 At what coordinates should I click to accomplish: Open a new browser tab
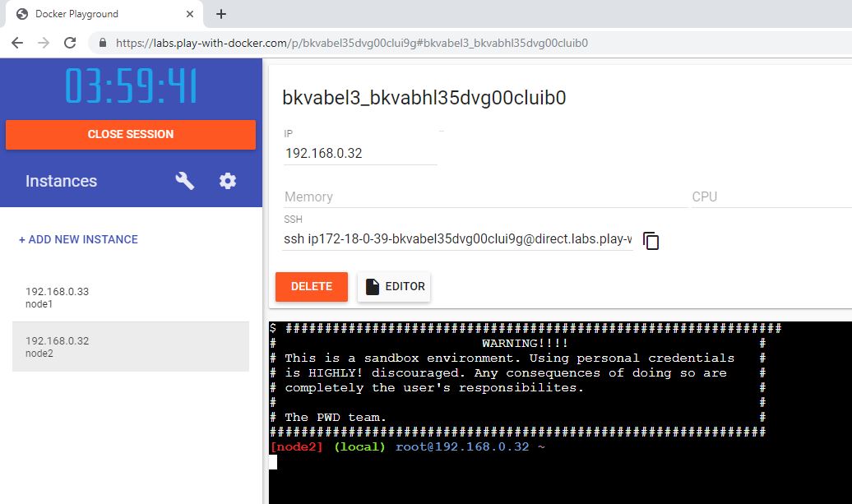[x=221, y=14]
